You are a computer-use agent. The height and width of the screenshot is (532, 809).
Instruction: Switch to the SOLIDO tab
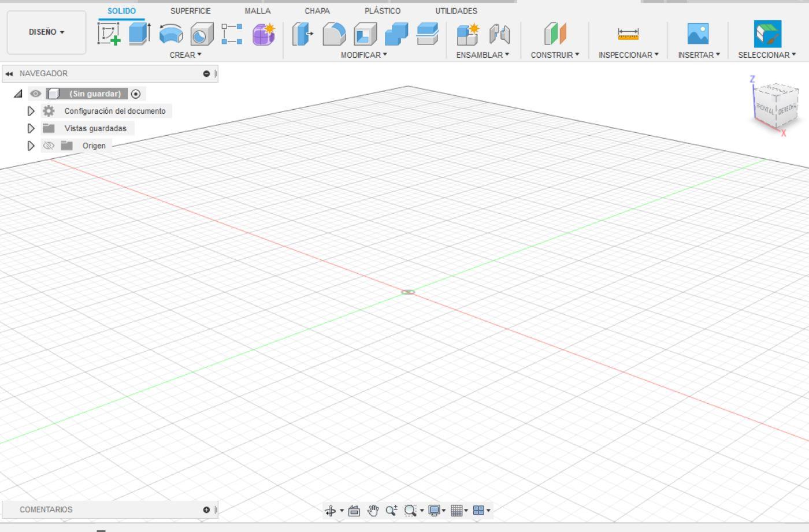(121, 11)
